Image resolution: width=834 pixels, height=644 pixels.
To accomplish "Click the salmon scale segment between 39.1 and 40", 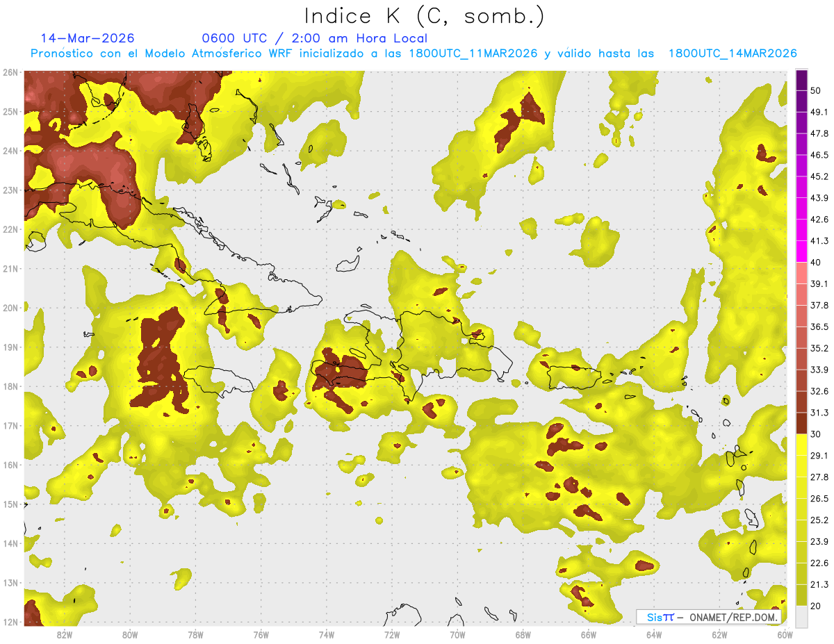I will point(801,273).
